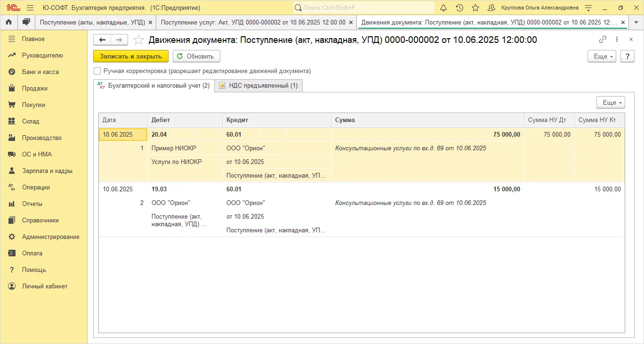The width and height of the screenshot is (644, 344).
Task: Click the Сумма column header
Action: [427, 120]
